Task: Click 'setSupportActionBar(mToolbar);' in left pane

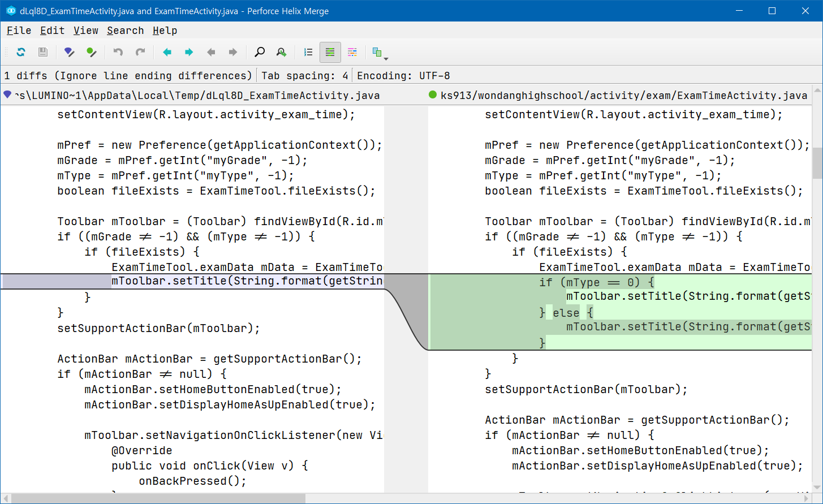Action: (x=159, y=328)
